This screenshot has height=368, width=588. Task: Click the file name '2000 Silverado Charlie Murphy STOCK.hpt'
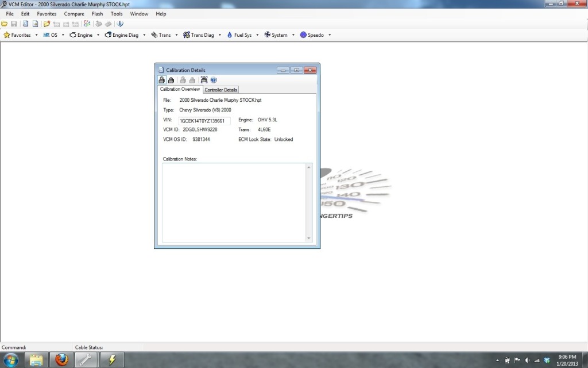[x=220, y=100]
